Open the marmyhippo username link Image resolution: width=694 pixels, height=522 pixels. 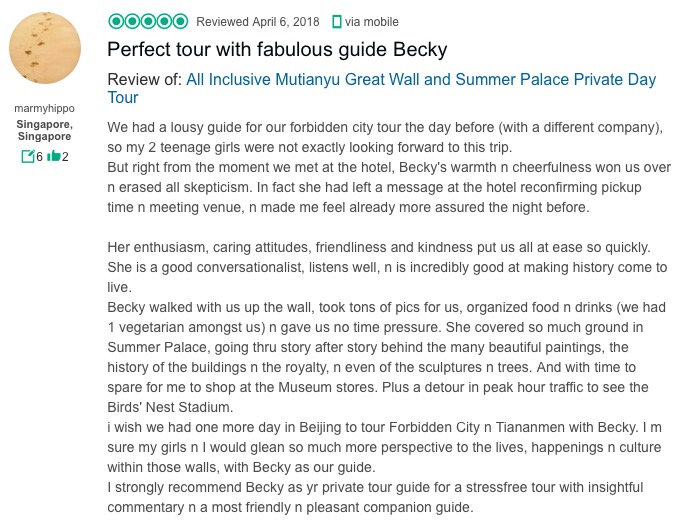[x=45, y=108]
